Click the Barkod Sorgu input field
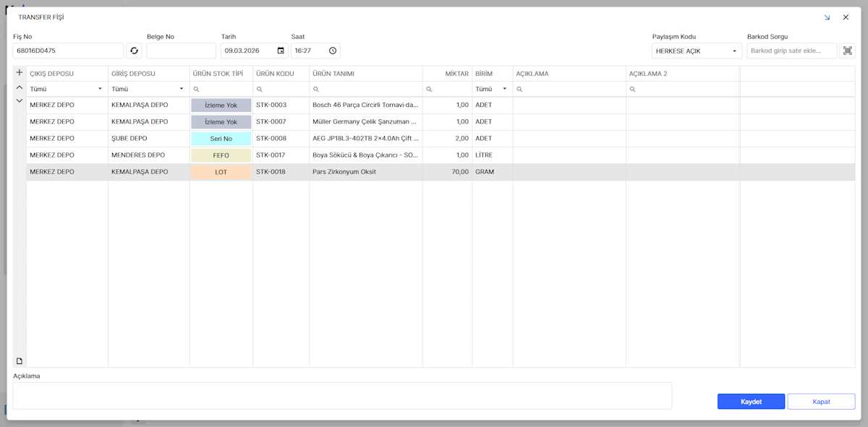Viewport: 868px width, 427px height. pos(791,51)
